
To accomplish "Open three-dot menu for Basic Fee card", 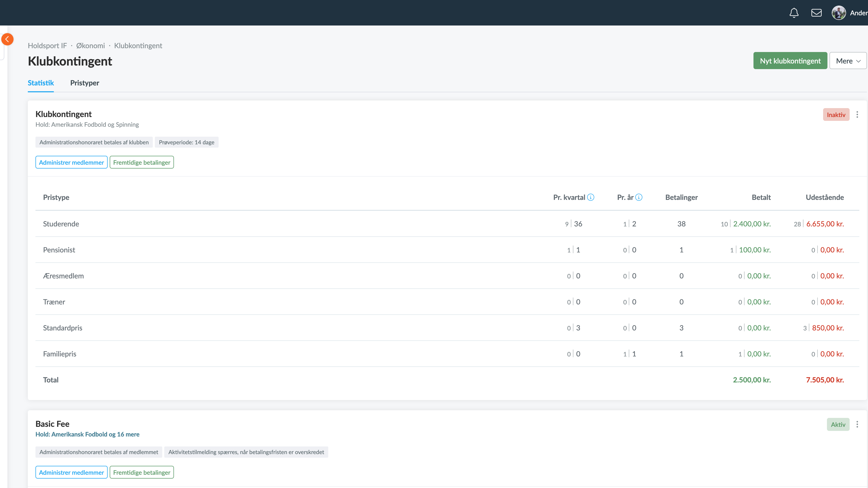I will (x=857, y=424).
